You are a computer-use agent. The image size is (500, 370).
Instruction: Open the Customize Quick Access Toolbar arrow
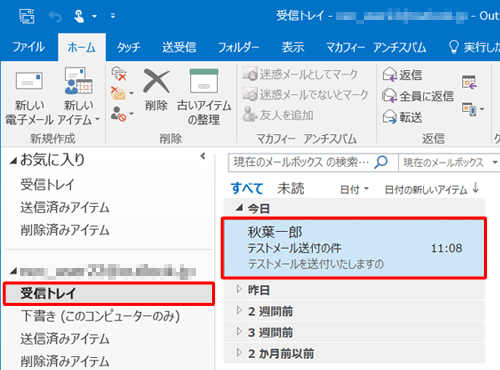coord(113,16)
